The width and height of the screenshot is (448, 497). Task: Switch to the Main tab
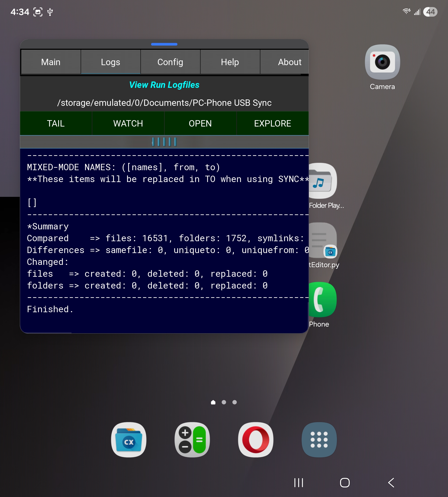[x=51, y=62]
